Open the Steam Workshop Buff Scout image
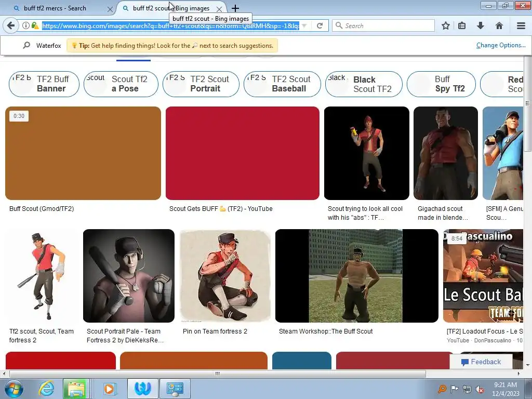Viewport: 532px width, 399px height. pyautogui.click(x=356, y=275)
